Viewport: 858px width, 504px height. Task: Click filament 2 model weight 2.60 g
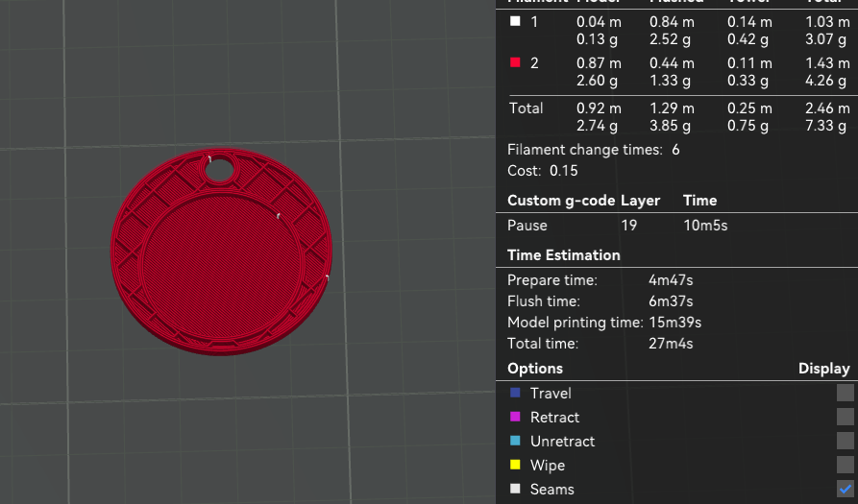coord(597,81)
